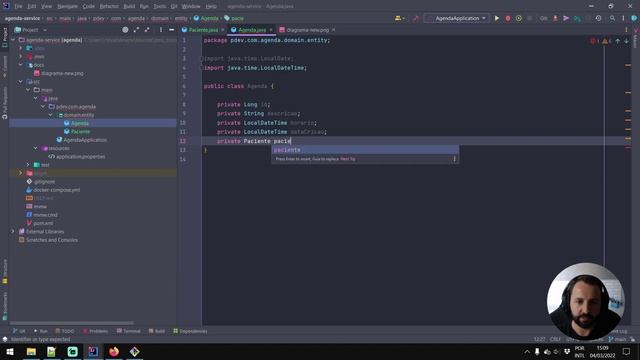Select the paciente completion suggestion
Image resolution: width=640 pixels, height=360 pixels.
tap(365, 150)
